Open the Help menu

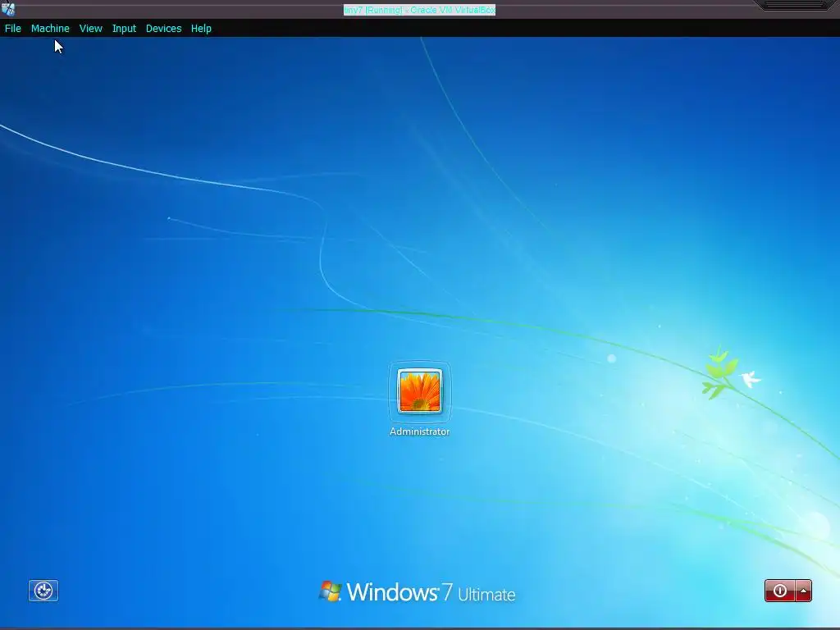(x=201, y=29)
